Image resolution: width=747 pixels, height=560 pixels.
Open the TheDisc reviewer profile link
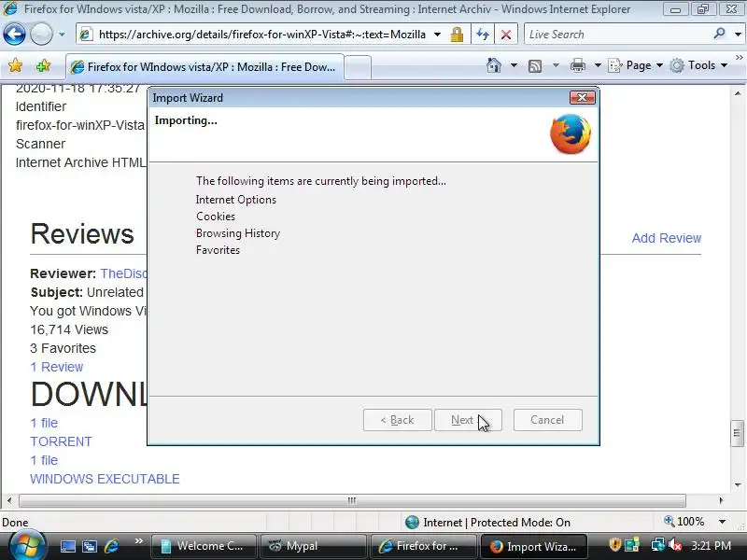123,273
